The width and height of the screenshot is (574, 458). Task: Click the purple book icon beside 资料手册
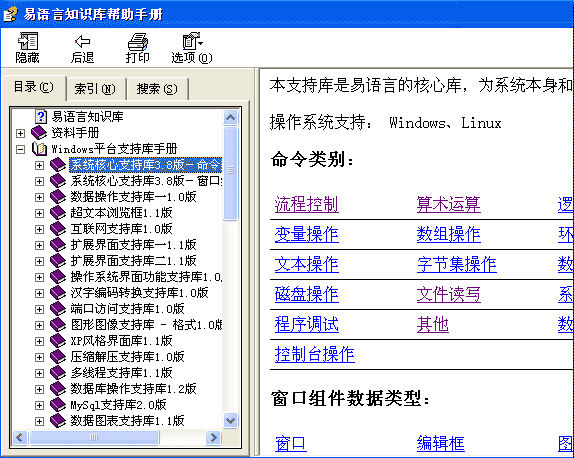(x=39, y=133)
